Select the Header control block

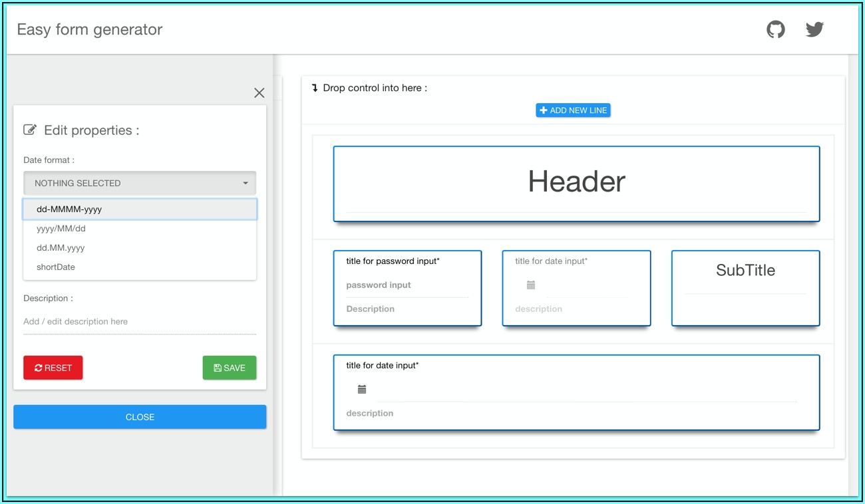pos(576,184)
